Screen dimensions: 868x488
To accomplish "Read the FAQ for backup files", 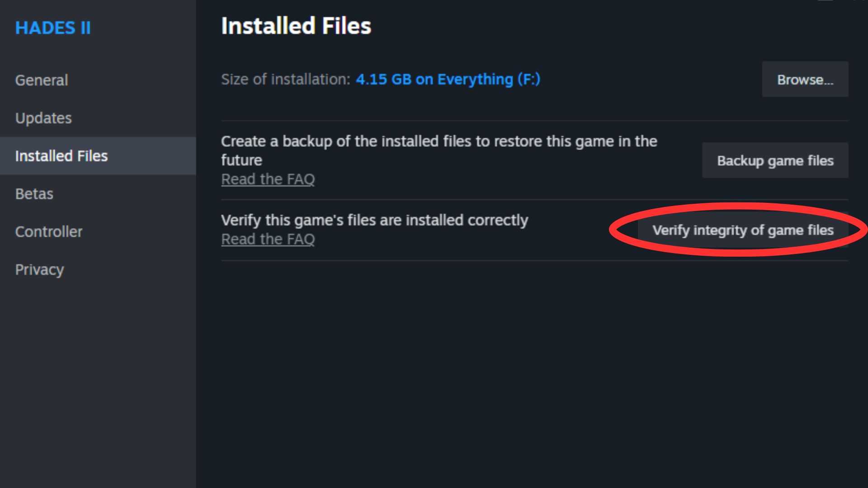I will tap(267, 178).
